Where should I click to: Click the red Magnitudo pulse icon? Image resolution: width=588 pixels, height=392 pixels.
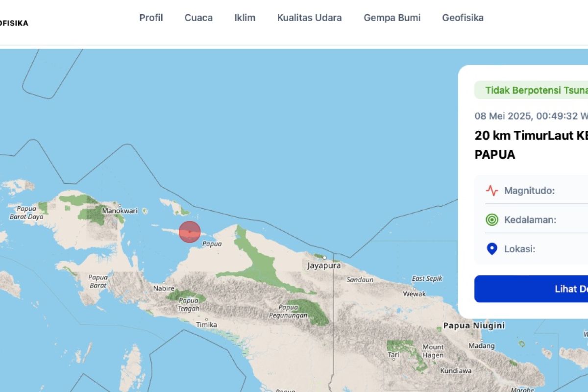[x=492, y=191]
